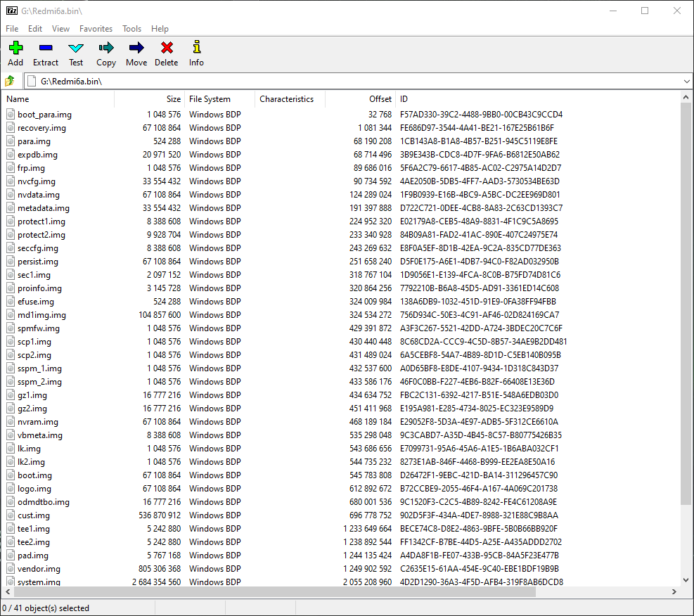Select the md1img.img file icon
Viewport: 694px width, 616px height.
coord(11,314)
